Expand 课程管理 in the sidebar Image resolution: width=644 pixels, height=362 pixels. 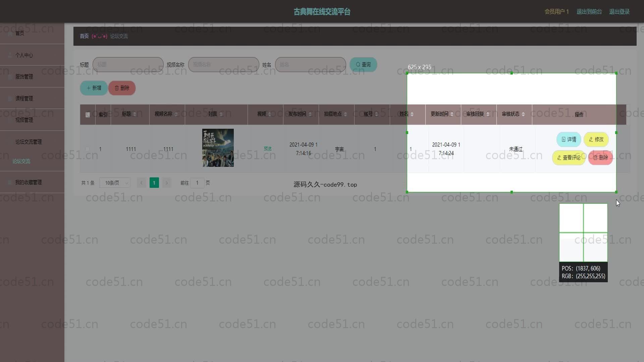click(x=32, y=98)
